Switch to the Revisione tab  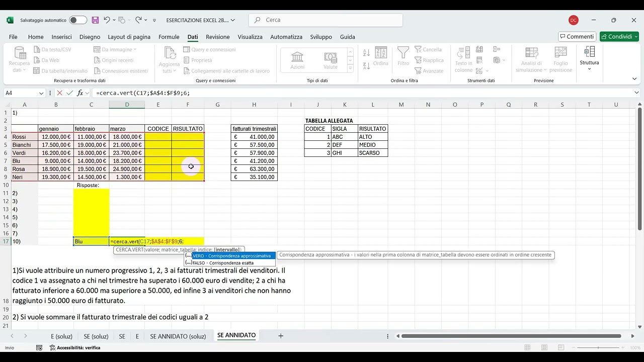(218, 37)
